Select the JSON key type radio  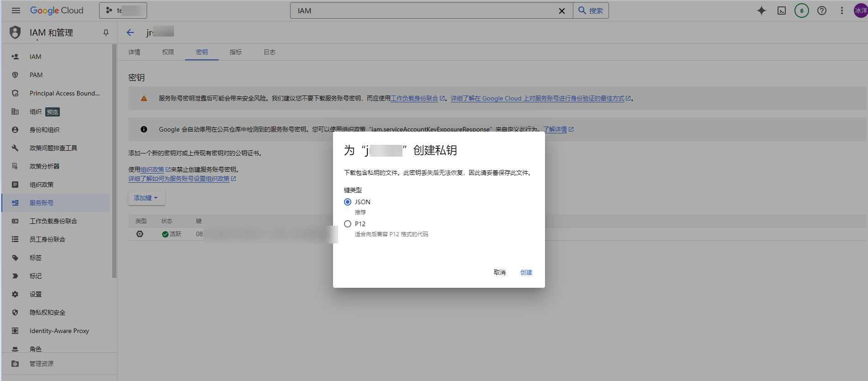coord(348,202)
